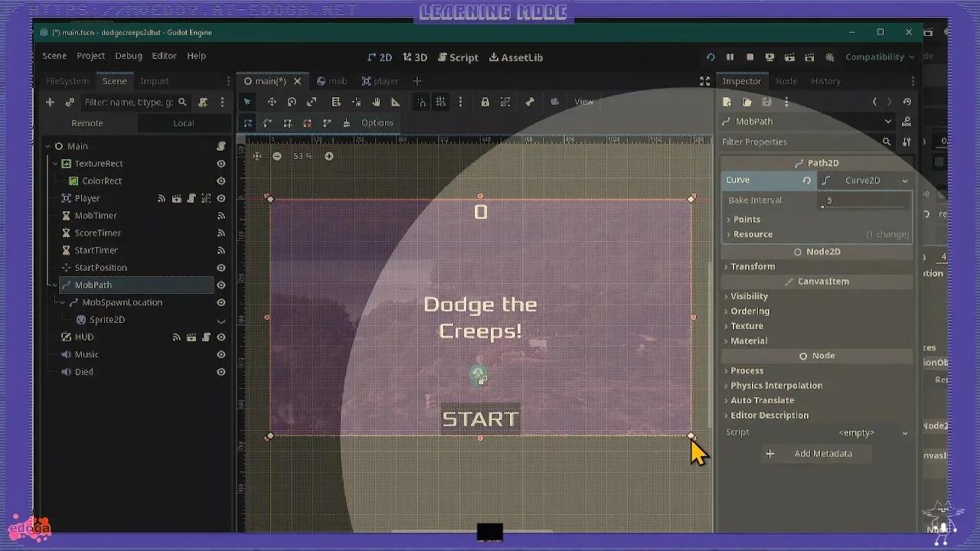Hide the Player node
Screen dimensions: 980x551
tap(221, 197)
